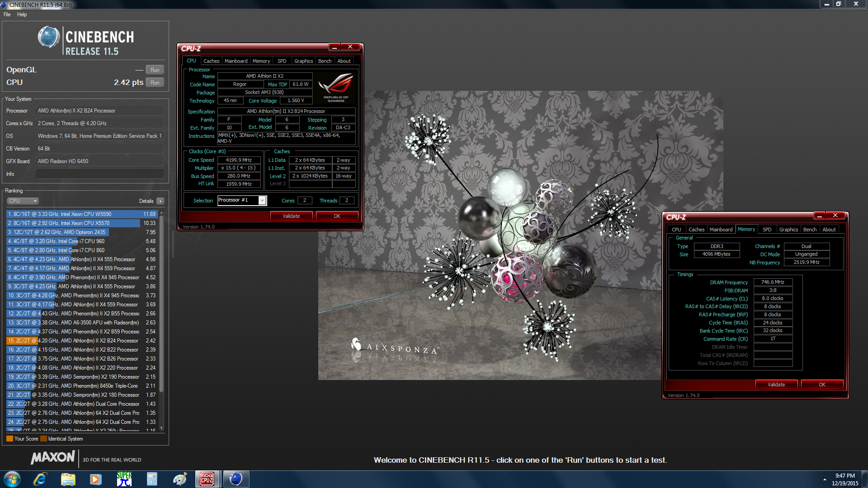Open the SPD tab in the Memory CPU-Z window
The height and width of the screenshot is (488, 868).
pos(767,230)
